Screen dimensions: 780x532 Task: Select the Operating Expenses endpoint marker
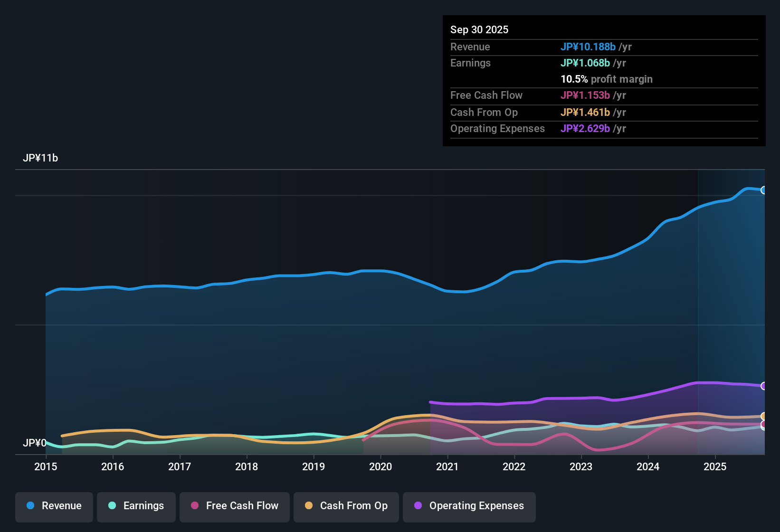click(764, 386)
